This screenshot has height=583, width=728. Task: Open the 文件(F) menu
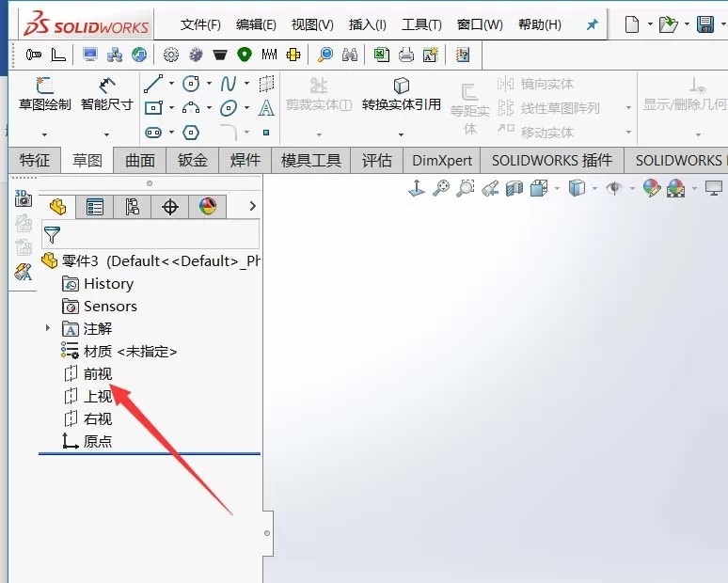coord(200,24)
